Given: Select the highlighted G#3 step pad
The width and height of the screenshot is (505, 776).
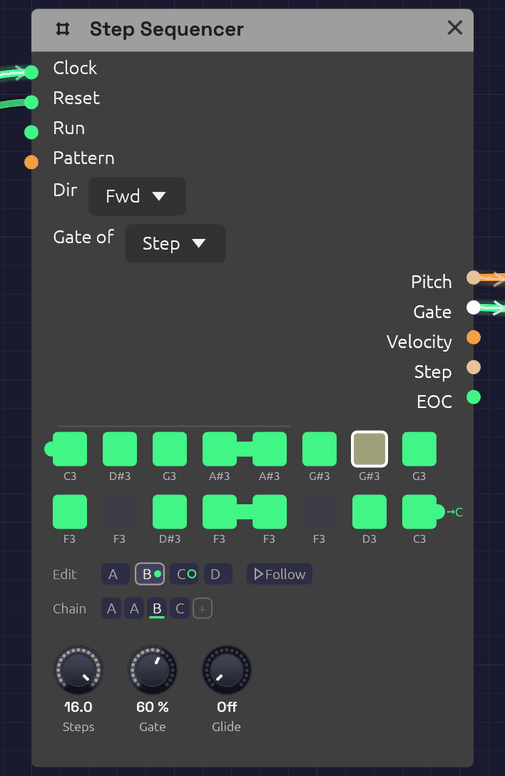Looking at the screenshot, I should click(369, 449).
